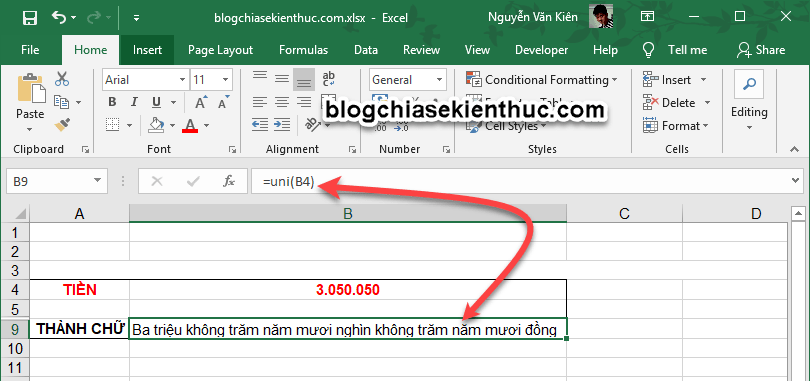The width and height of the screenshot is (810, 381).
Task: Open Copy options dropdown arrow
Action: click(79, 102)
